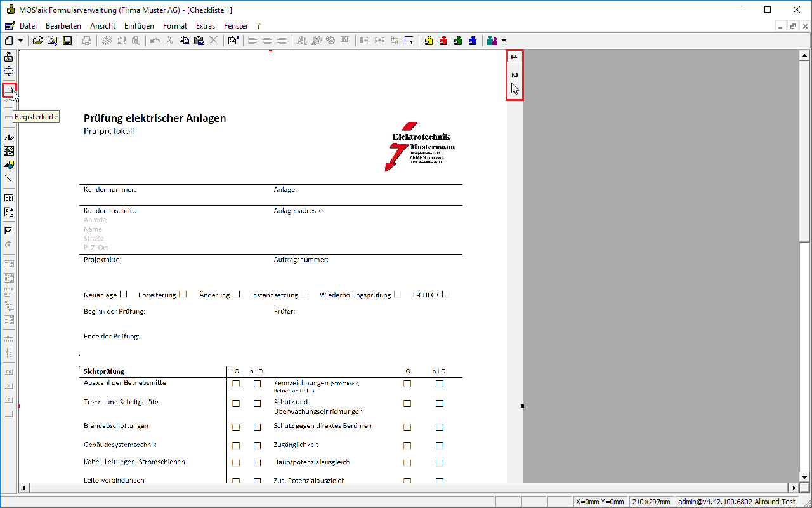Select the lock icon in left toolbar
The image size is (812, 508).
pyautogui.click(x=9, y=57)
